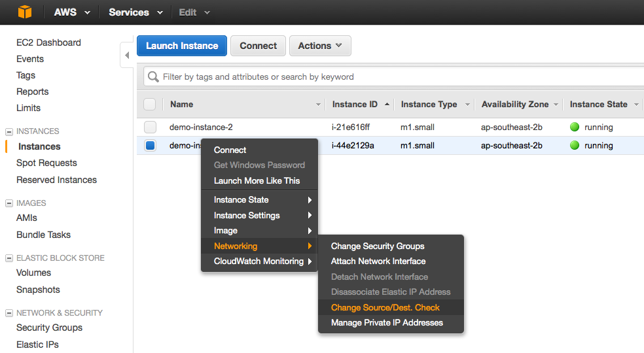This screenshot has height=353, width=644.
Task: Click the search magnifier icon
Action: click(153, 76)
